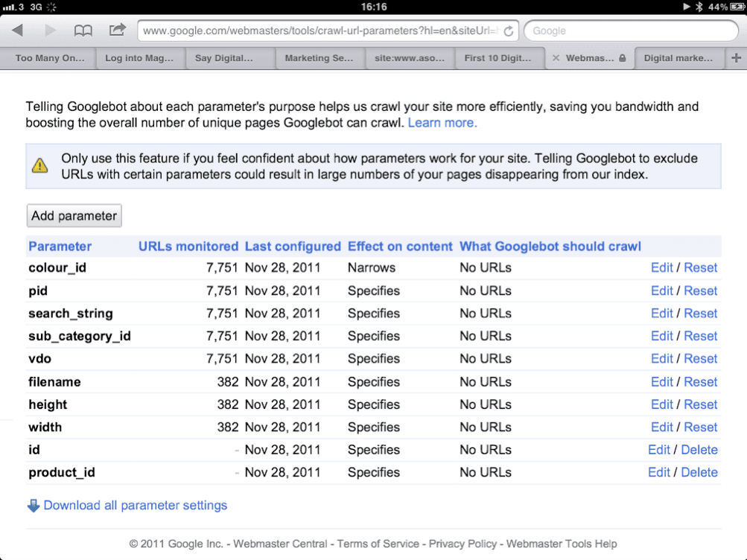Screen dimensions: 747x560
Task: Click Download all parameter settings link
Action: [135, 506]
